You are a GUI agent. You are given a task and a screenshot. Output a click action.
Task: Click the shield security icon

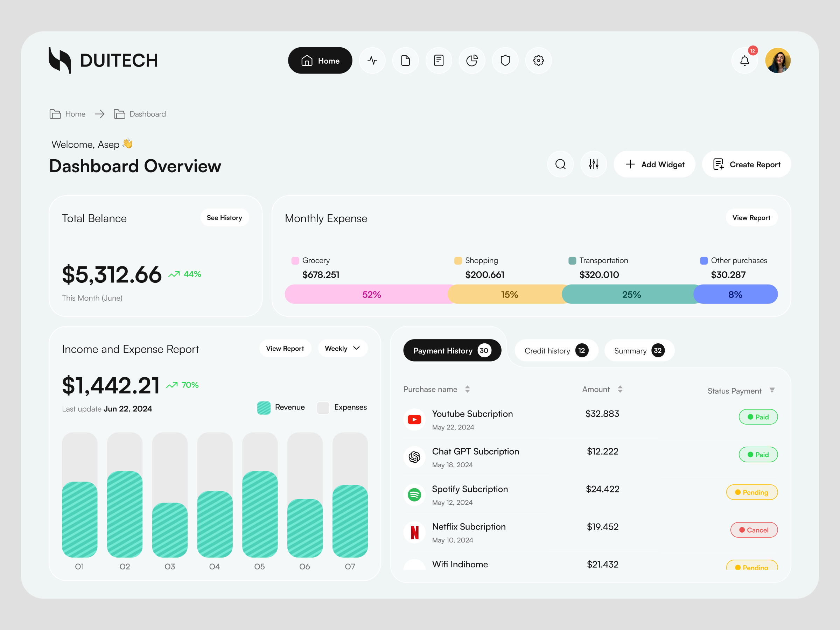point(505,61)
